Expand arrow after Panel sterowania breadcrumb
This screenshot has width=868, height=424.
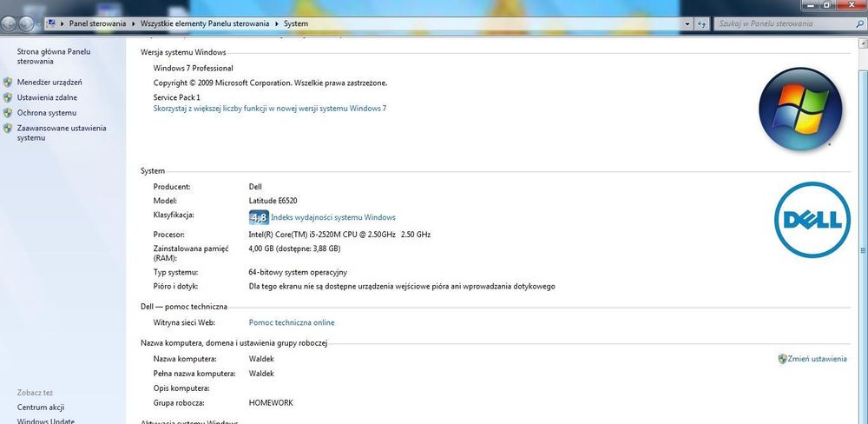[134, 23]
